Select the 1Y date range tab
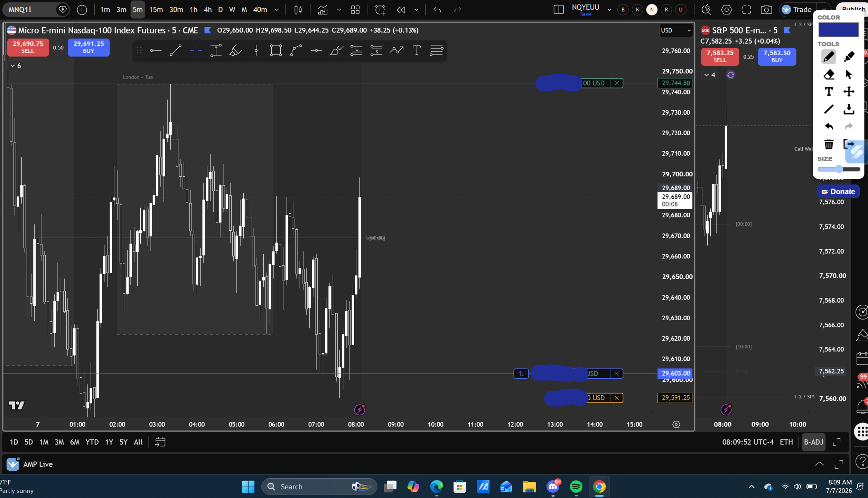The height and width of the screenshot is (498, 868). pos(109,442)
